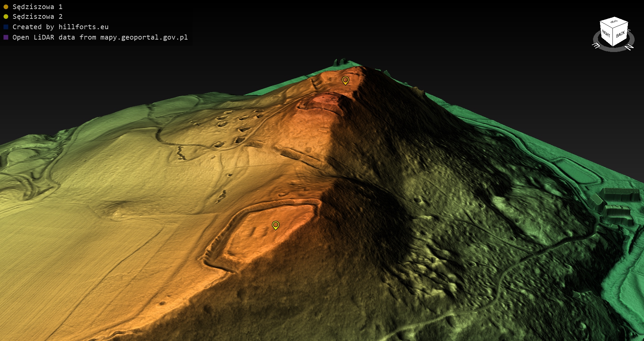Select the yellow Sędziszowa 2 map pin
The image size is (644, 341).
coord(275,225)
